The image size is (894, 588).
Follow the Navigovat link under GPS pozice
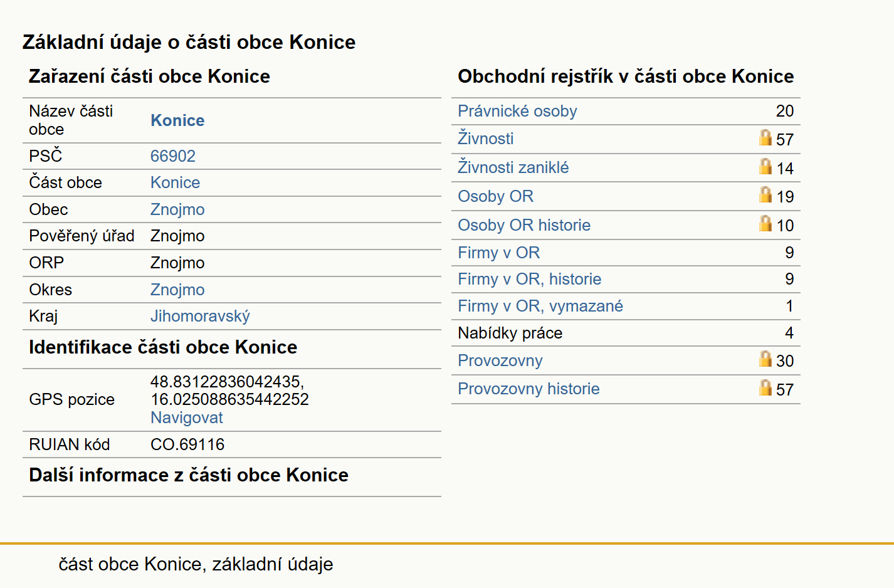[x=187, y=417]
